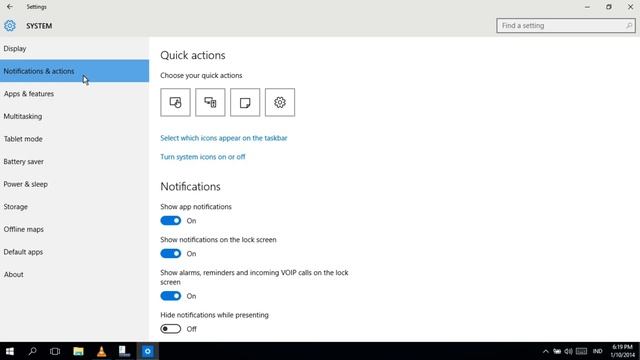Image resolution: width=640 pixels, height=360 pixels.
Task: Click the tablet mode quick action icon
Action: click(175, 102)
